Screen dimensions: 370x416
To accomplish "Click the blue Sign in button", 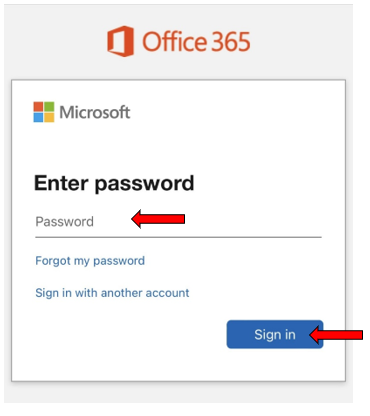I will [x=275, y=334].
